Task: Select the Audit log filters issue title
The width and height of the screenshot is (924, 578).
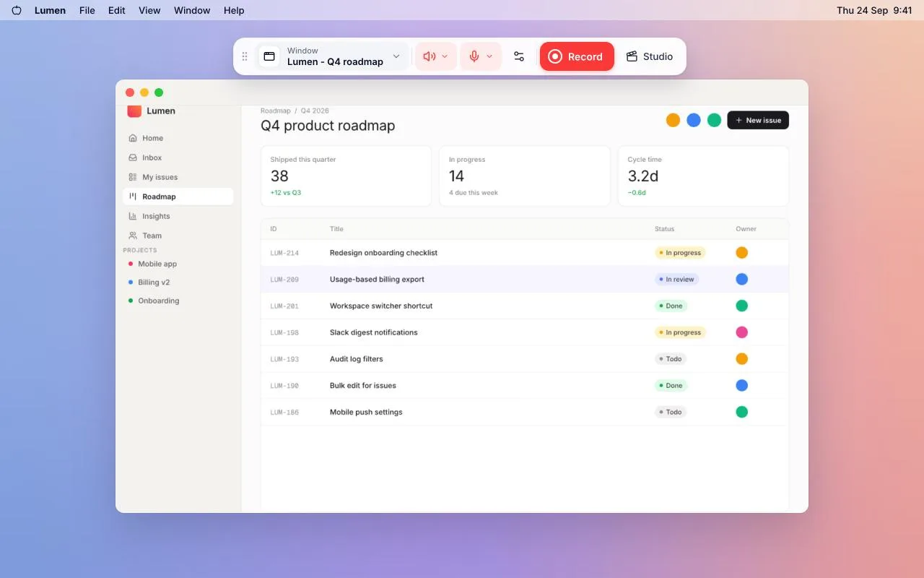Action: coord(357,359)
